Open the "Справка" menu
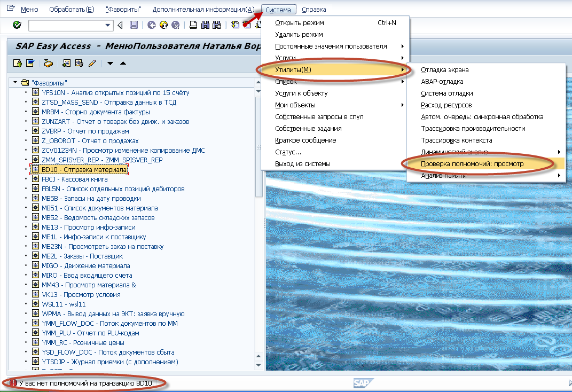Screen dimensions: 572x392 coord(314,10)
